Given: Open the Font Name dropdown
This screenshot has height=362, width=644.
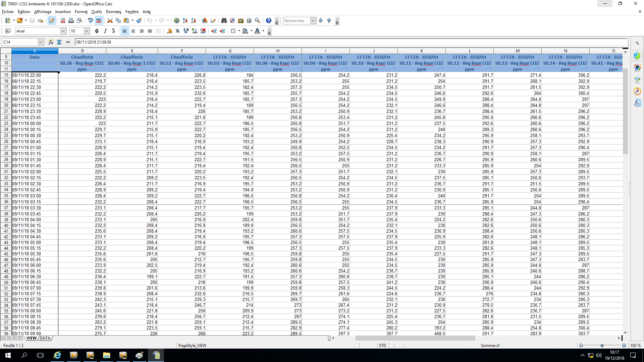Looking at the screenshot, I should pos(63,31).
